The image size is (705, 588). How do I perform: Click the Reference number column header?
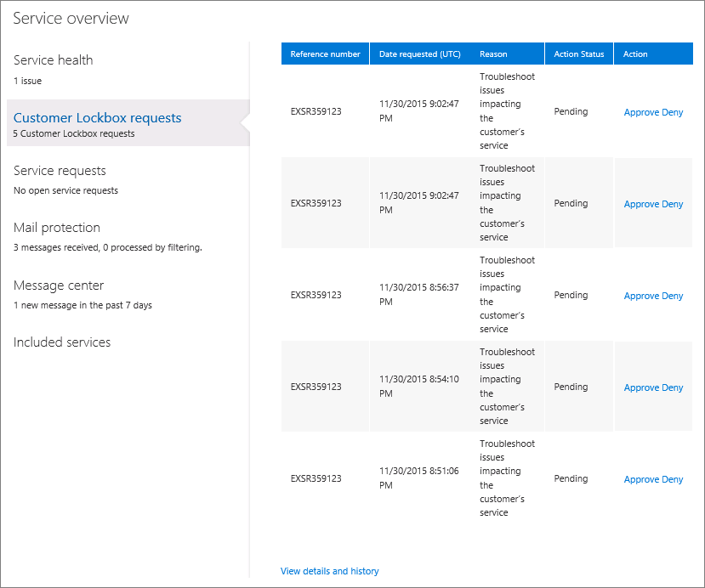click(325, 54)
